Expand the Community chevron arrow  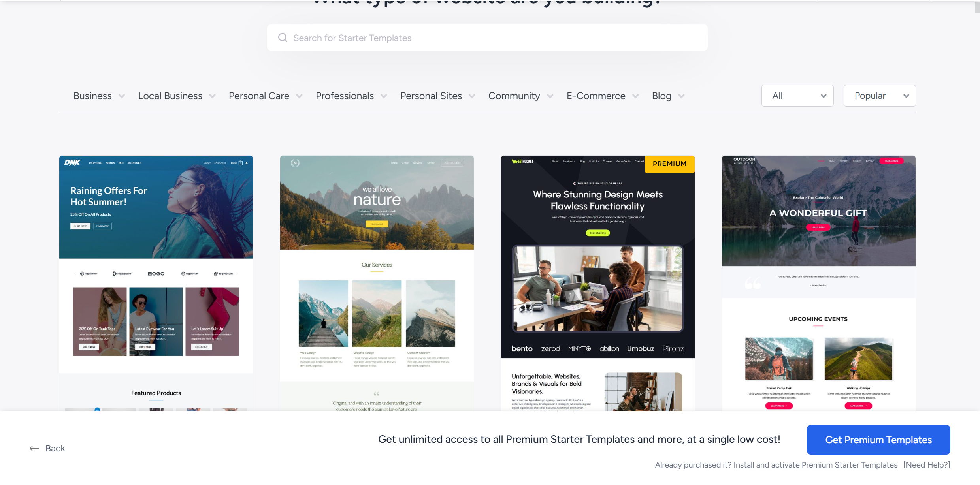click(x=550, y=96)
